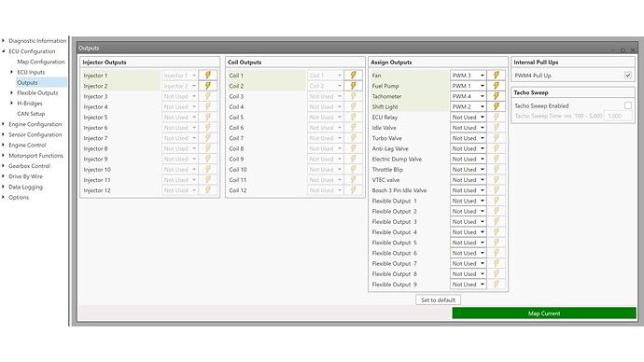Open the Fuel Pump PWM 1 dropdown

point(469,86)
